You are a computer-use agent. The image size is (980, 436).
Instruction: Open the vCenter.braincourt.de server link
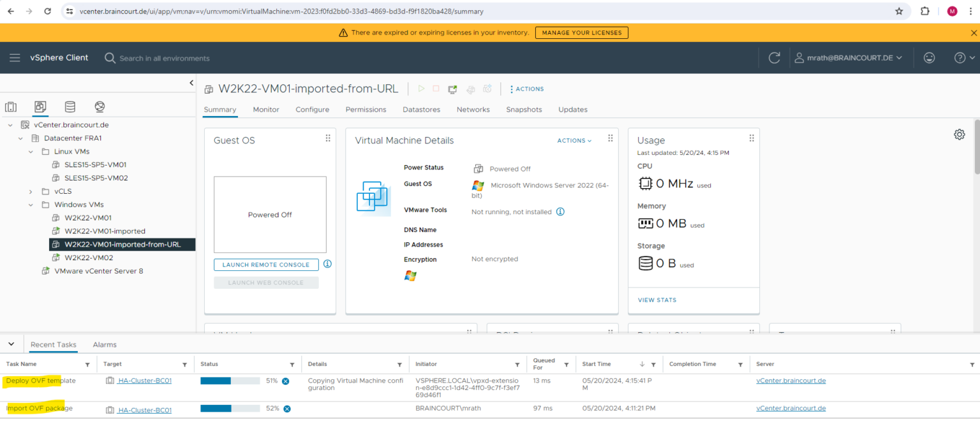click(791, 380)
